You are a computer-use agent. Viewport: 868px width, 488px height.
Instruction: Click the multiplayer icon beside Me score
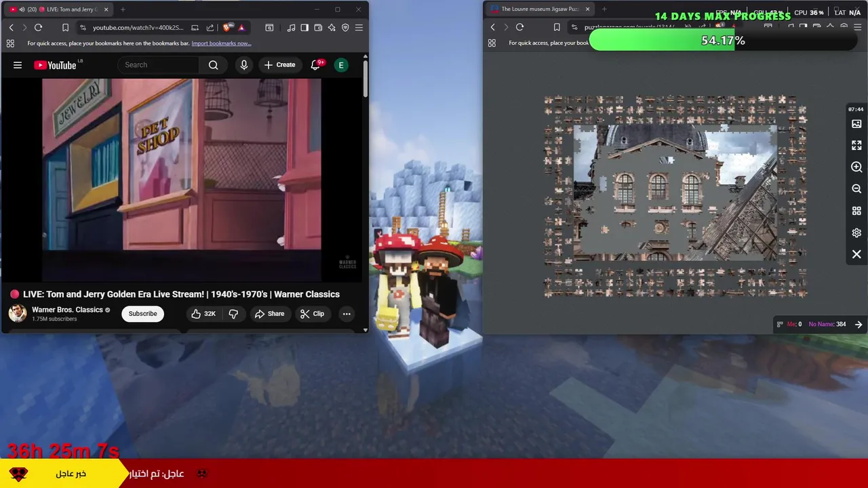(780, 324)
